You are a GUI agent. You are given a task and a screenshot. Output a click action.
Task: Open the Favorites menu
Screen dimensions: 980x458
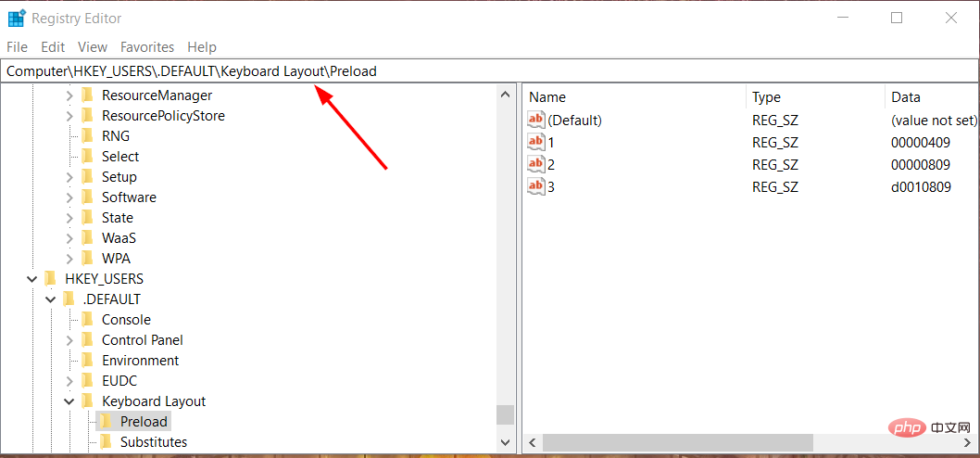tap(147, 47)
